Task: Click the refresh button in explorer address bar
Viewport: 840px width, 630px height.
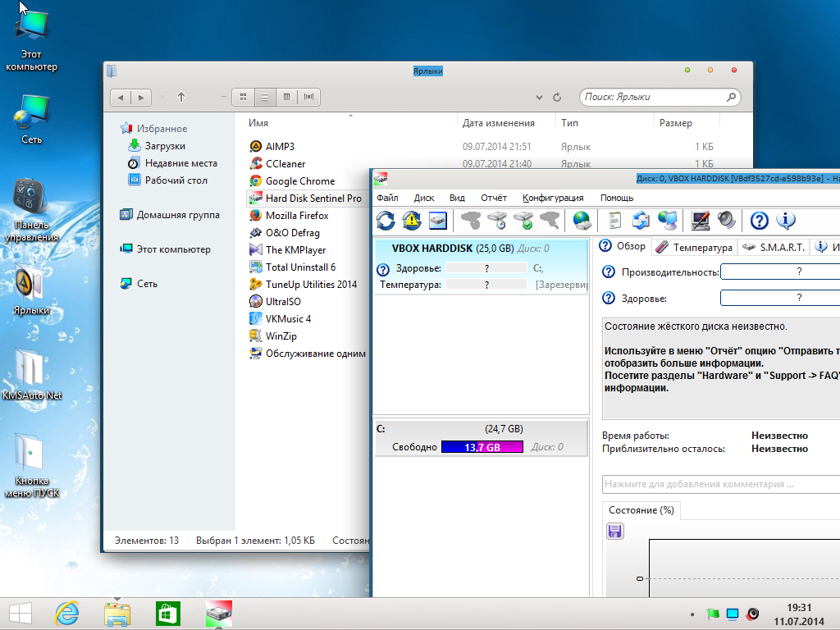Action: [x=557, y=97]
